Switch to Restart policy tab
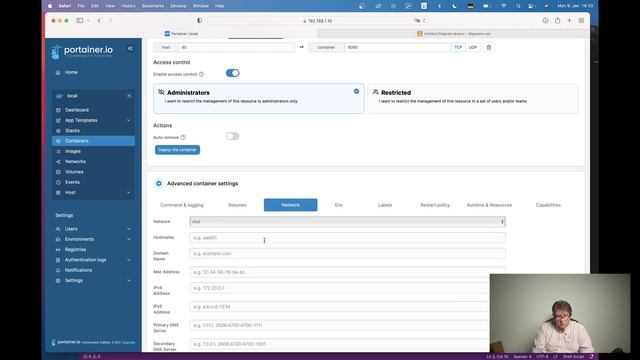Viewport: 640px width, 360px height. click(x=435, y=205)
